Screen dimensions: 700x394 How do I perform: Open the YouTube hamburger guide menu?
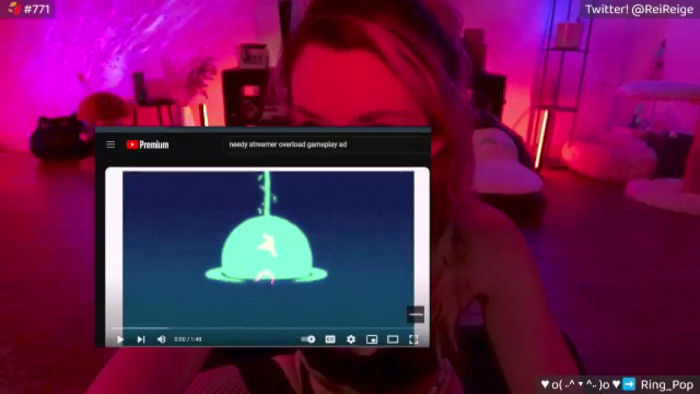pyautogui.click(x=111, y=145)
